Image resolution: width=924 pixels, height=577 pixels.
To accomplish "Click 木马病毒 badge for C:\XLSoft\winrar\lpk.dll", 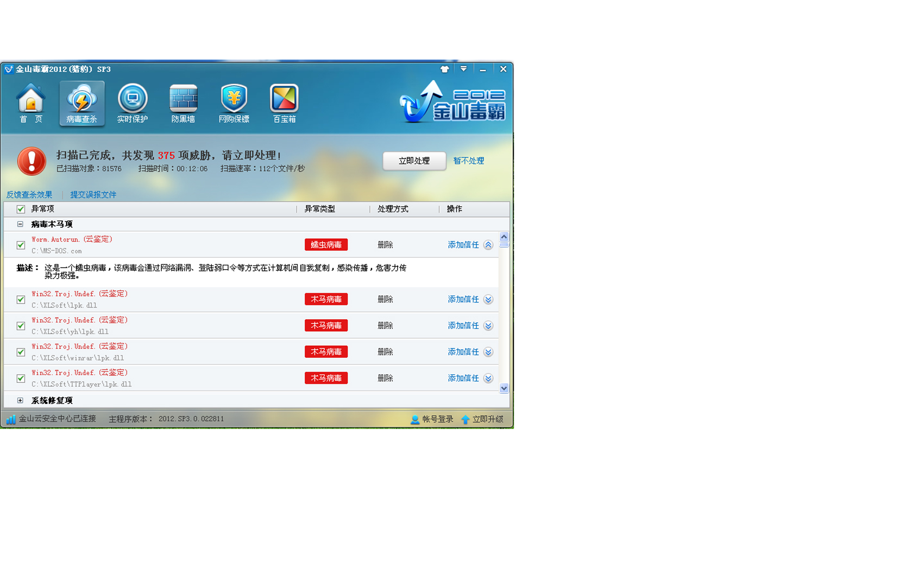I will pos(326,352).
